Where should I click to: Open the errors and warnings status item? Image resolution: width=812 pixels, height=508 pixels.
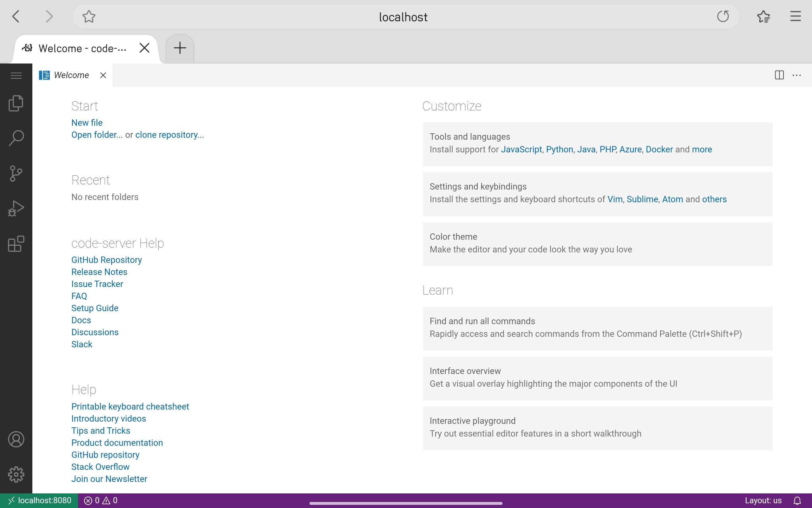[x=101, y=501]
